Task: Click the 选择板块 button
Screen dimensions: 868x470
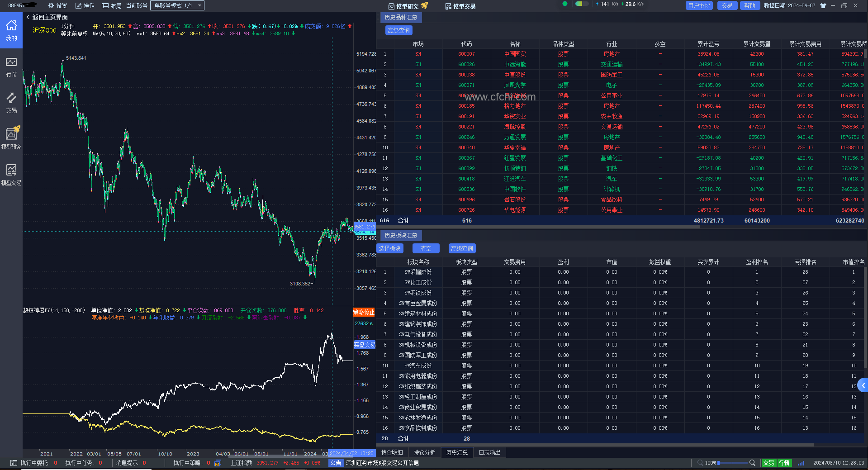Action: [x=389, y=248]
